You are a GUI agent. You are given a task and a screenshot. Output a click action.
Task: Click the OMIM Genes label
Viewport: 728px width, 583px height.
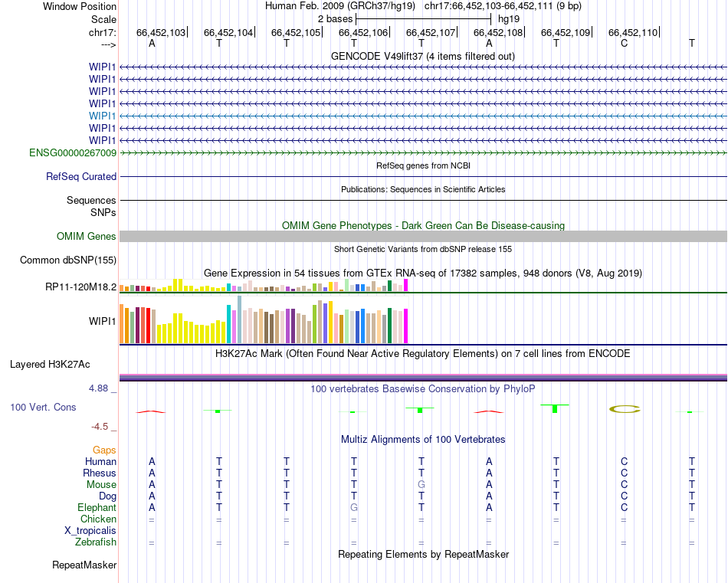click(87, 236)
